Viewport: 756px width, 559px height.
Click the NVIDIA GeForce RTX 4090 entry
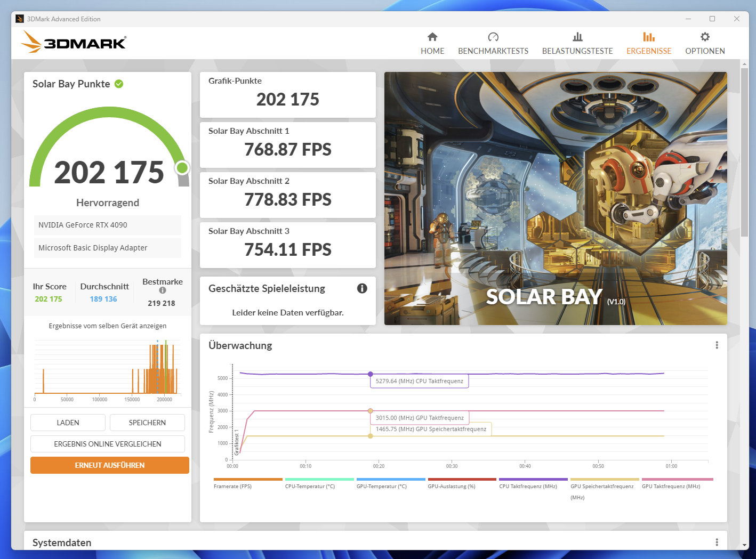(108, 225)
